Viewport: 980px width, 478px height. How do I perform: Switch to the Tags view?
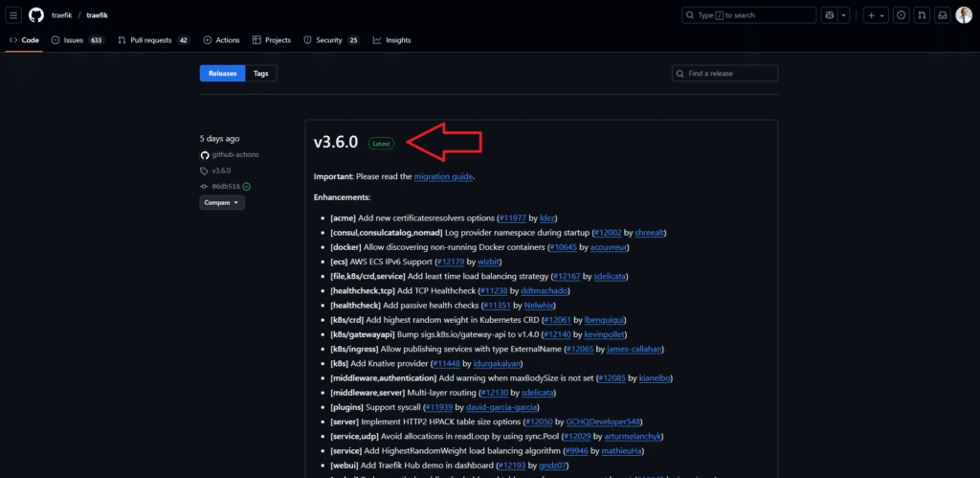[x=260, y=74]
